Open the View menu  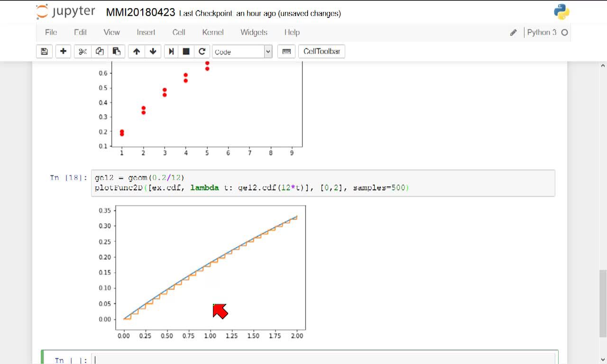(111, 32)
